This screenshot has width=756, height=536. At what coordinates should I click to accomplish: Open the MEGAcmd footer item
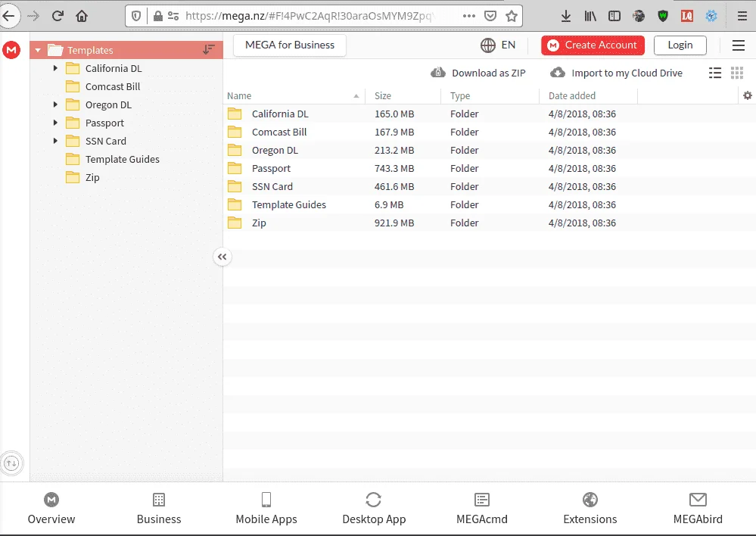point(481,509)
